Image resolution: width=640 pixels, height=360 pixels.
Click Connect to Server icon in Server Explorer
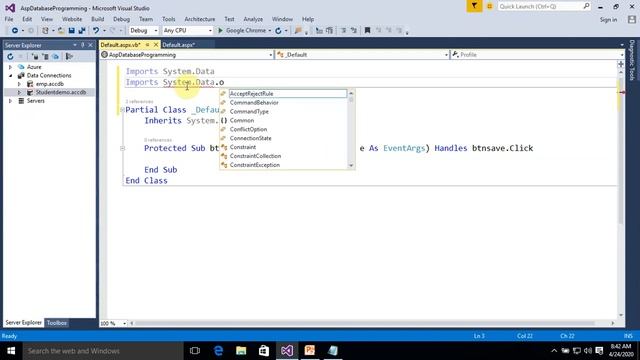click(x=45, y=57)
